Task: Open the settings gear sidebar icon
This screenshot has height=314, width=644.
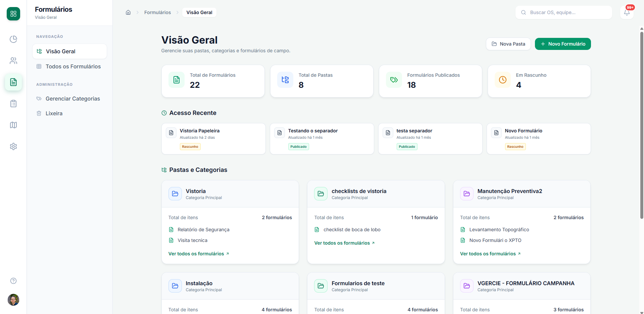Action: point(13,146)
